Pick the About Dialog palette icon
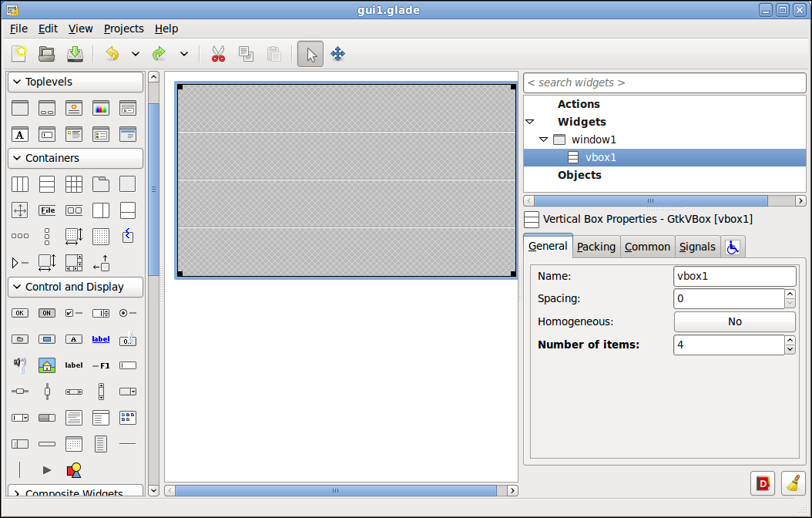This screenshot has width=812, height=518. [x=74, y=108]
